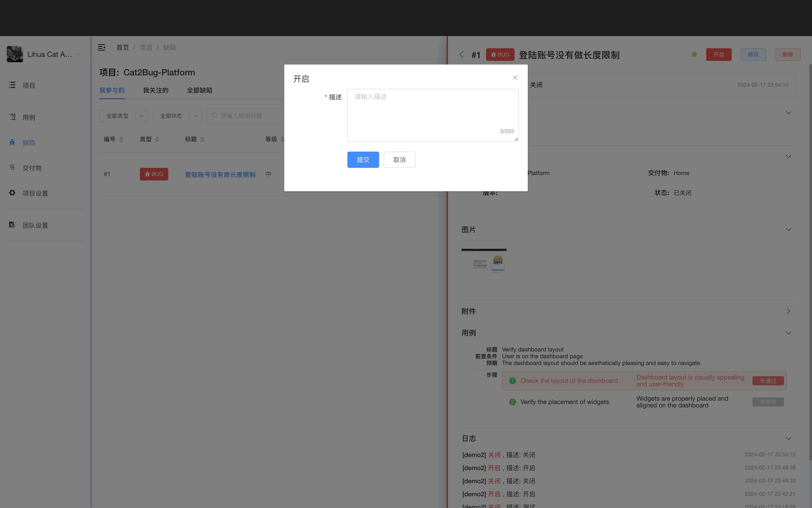812x508 pixels.
Task: Open 项目设置 in the sidebar
Action: point(45,193)
